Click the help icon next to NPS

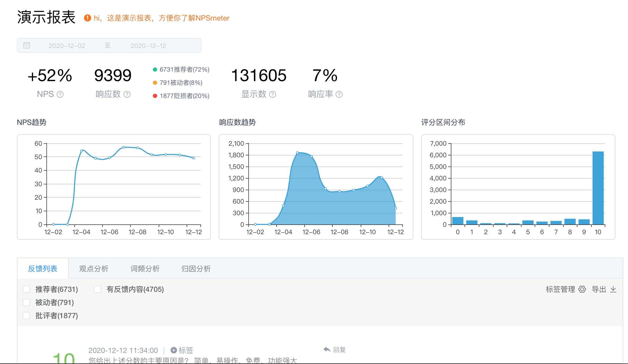(x=60, y=94)
